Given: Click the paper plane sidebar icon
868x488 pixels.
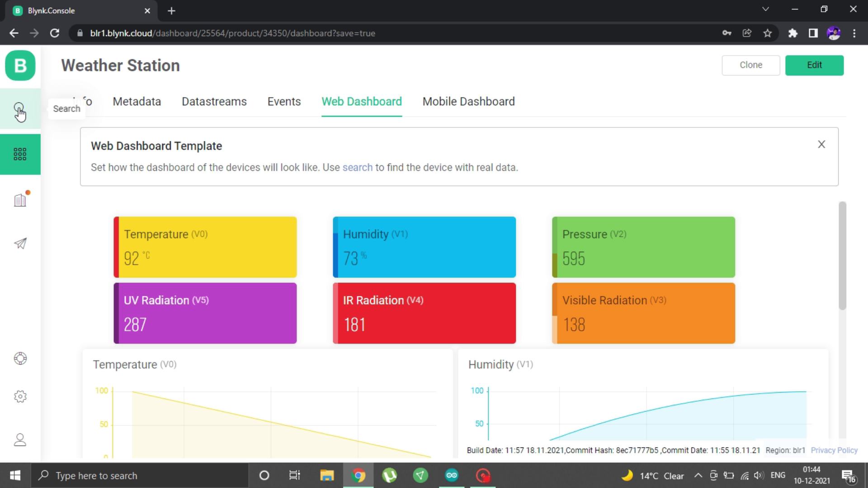Looking at the screenshot, I should point(20,244).
